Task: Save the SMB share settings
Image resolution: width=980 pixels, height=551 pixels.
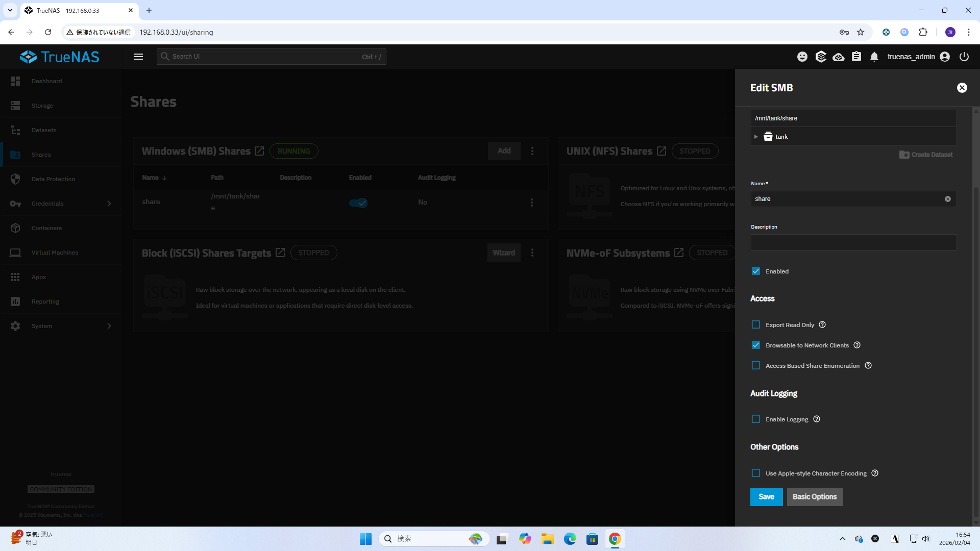Action: [x=766, y=497]
